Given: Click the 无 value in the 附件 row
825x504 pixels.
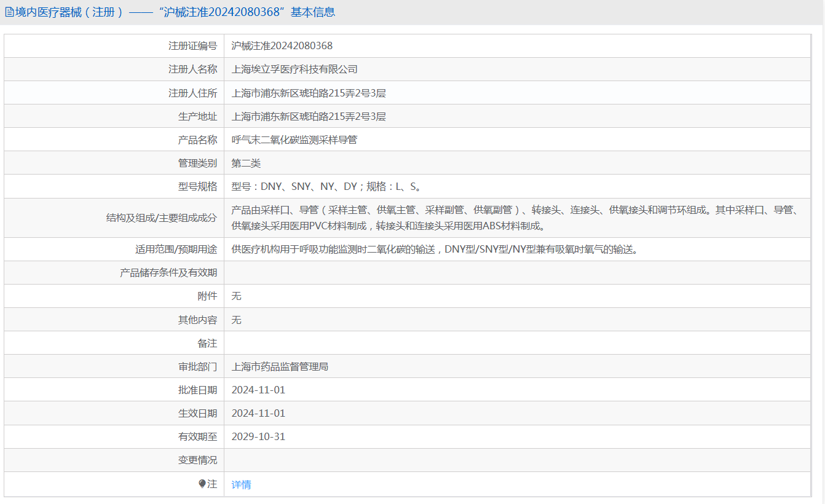Looking at the screenshot, I should point(236,296).
